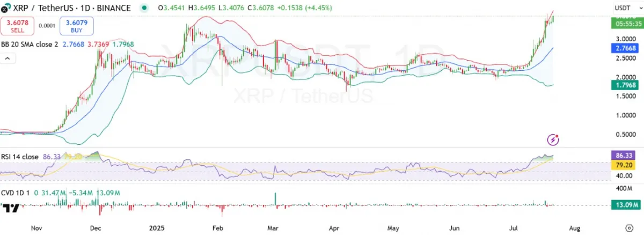644x235 pixels.
Task: Click the Aug label on time axis
Action: pyautogui.click(x=574, y=228)
